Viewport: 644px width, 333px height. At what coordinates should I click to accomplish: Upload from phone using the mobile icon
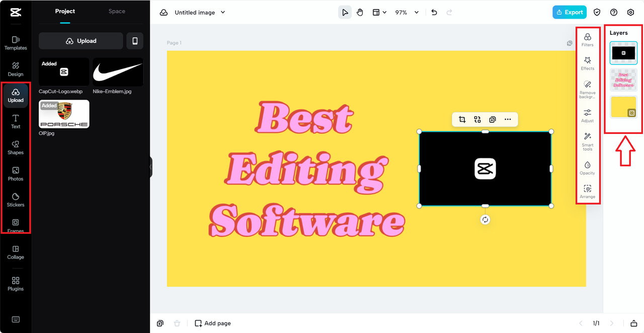(x=135, y=41)
